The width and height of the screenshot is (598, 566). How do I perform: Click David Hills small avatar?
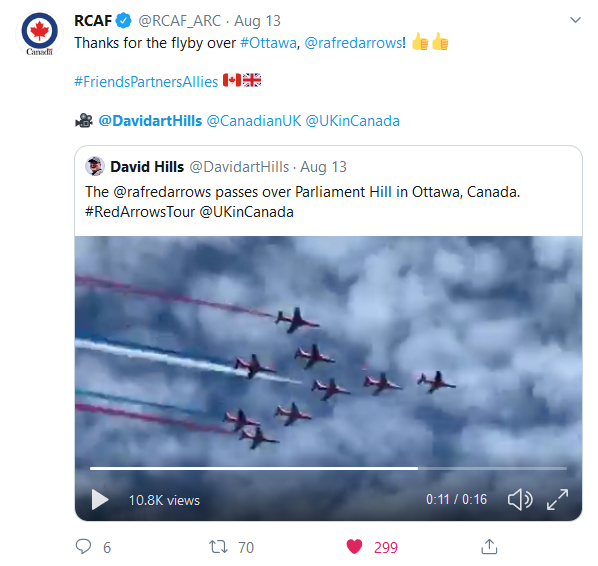click(x=95, y=166)
